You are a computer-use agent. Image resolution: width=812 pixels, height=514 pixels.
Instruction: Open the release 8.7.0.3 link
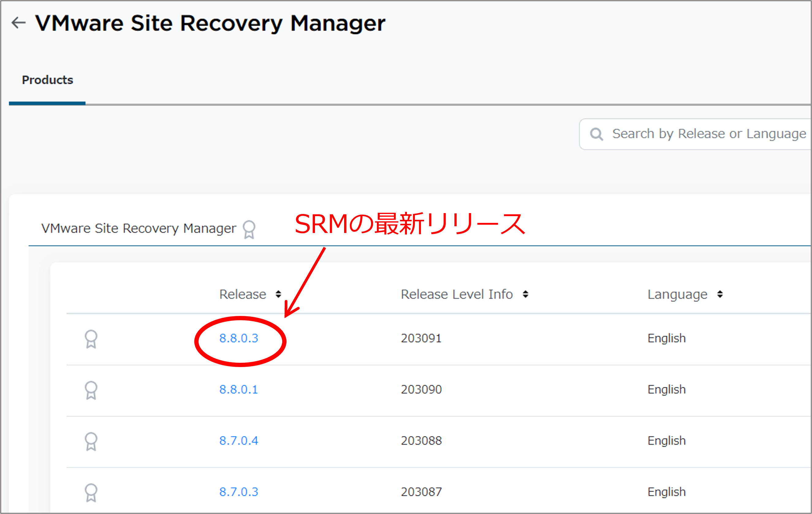pyautogui.click(x=239, y=491)
